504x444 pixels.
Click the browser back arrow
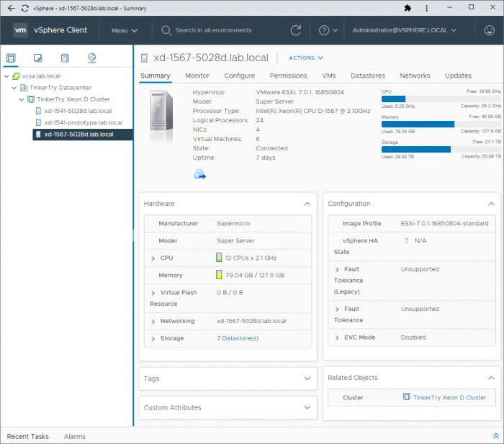(12, 8)
